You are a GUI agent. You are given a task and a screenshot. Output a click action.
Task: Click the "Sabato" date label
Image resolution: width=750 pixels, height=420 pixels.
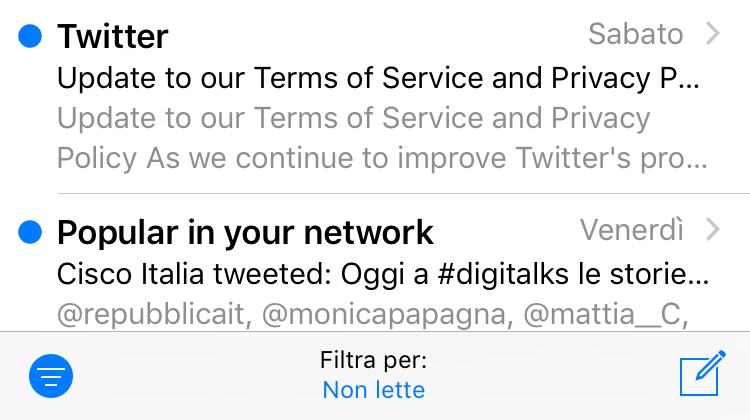click(x=635, y=34)
